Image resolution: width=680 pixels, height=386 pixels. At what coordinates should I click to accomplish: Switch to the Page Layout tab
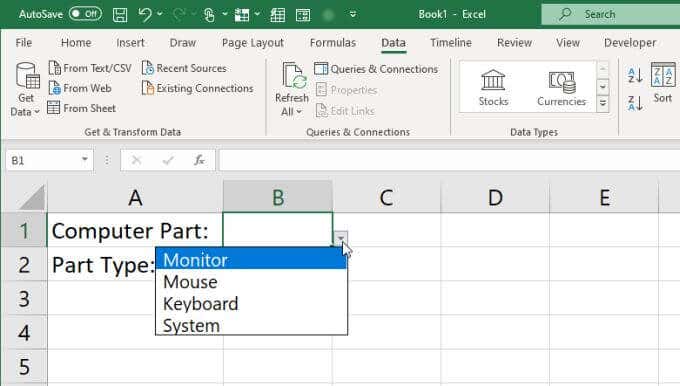[x=253, y=43]
